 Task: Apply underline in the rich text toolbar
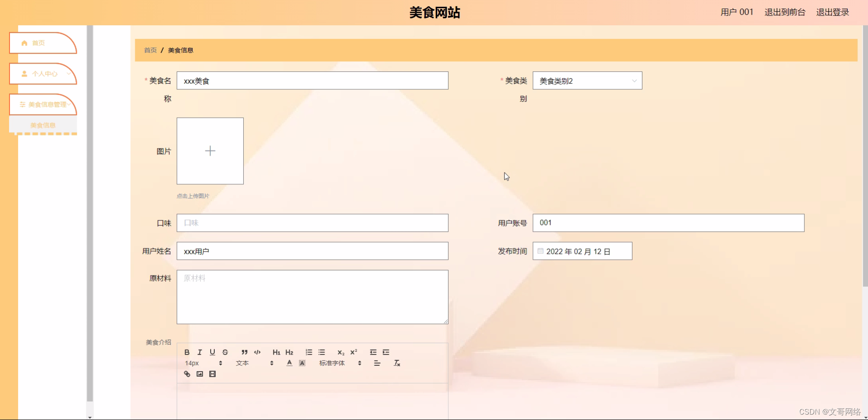[212, 352]
